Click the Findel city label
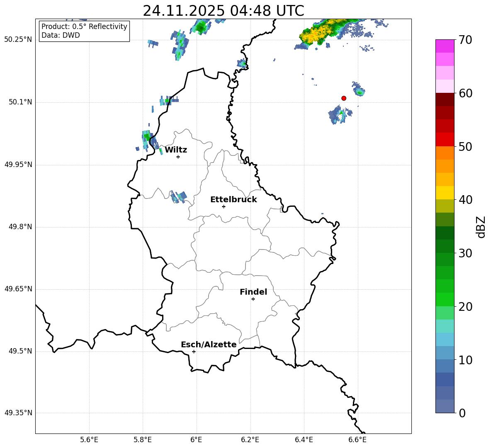Viewport: 491px width, 448px height. [x=253, y=292]
